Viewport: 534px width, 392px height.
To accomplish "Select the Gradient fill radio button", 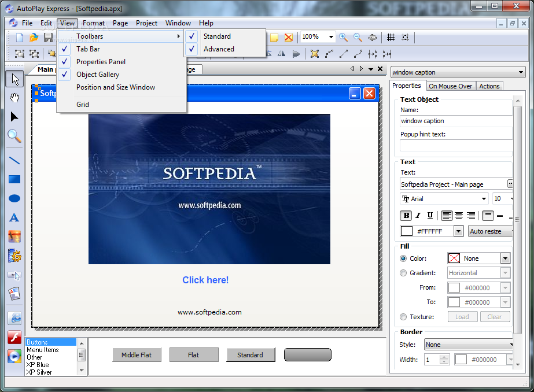I will tap(403, 273).
